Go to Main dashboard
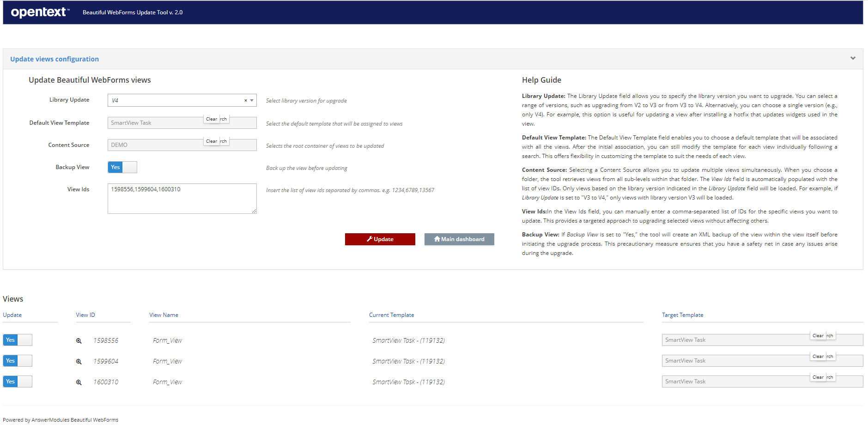Image resolution: width=868 pixels, height=430 pixels. 459,239
